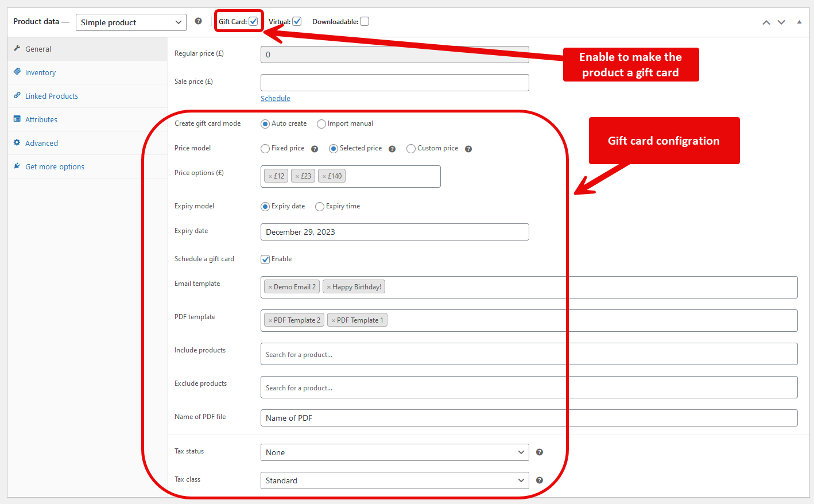Open the Inventory tab
The image size is (814, 504).
[87, 72]
